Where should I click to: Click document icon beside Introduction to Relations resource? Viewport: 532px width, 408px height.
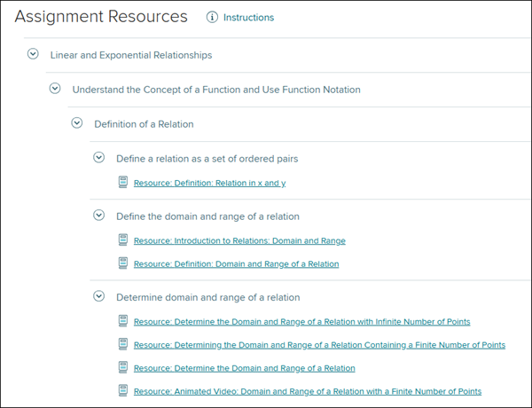[x=123, y=240]
